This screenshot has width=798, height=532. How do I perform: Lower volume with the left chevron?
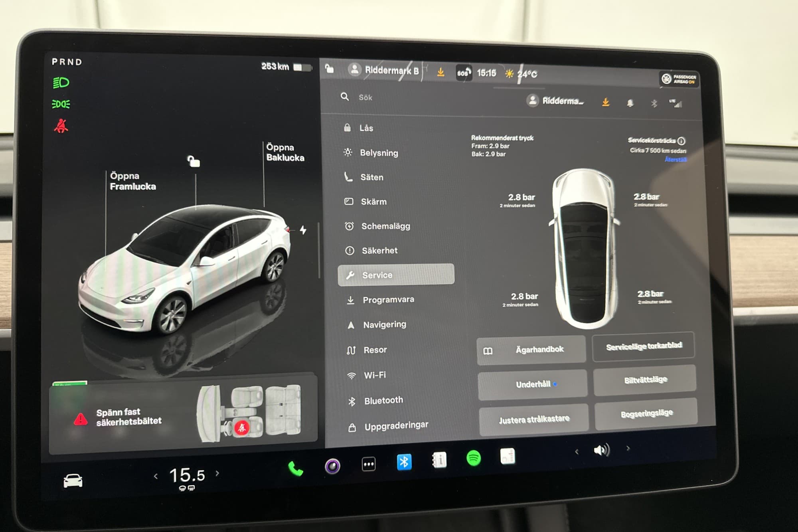tap(577, 452)
